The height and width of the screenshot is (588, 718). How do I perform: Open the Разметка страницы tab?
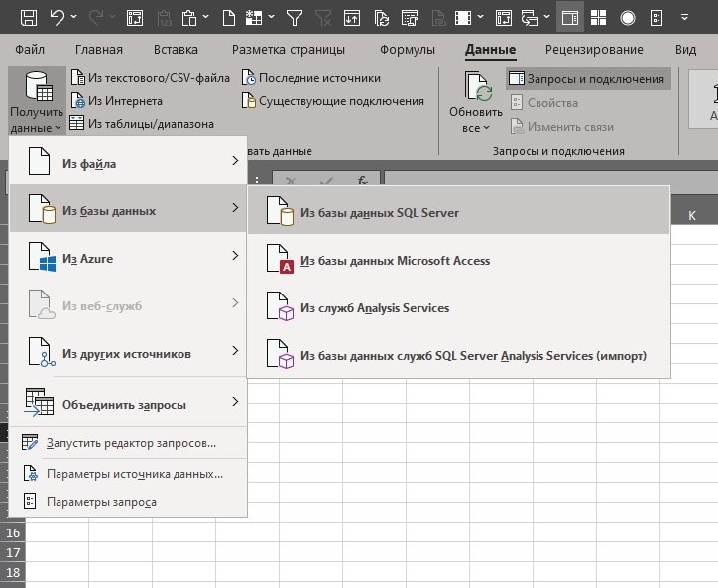(289, 49)
